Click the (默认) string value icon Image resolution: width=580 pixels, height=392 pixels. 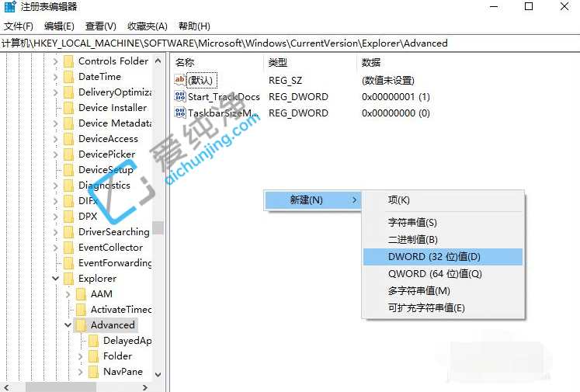point(180,80)
